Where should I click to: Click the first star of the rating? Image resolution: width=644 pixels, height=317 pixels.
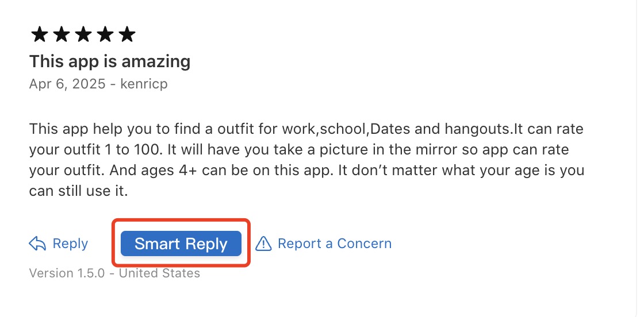[40, 35]
